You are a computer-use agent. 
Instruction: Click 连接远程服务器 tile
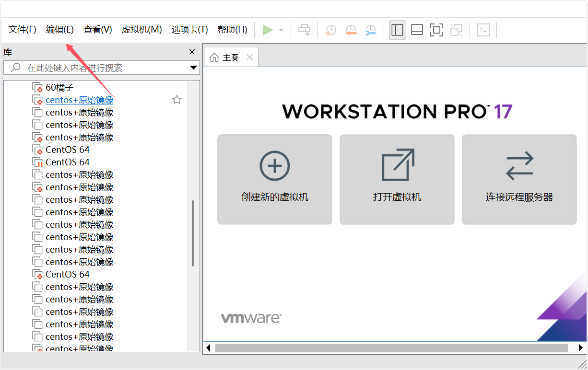[519, 179]
